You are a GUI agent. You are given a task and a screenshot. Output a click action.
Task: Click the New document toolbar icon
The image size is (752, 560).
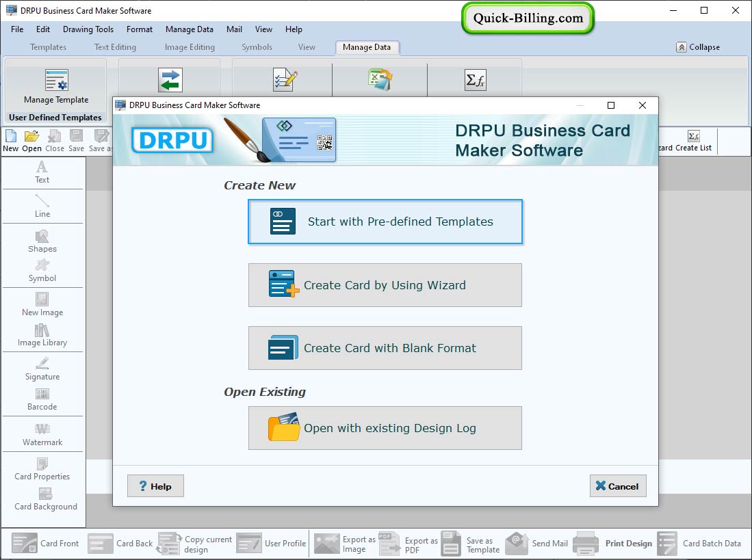click(x=10, y=141)
